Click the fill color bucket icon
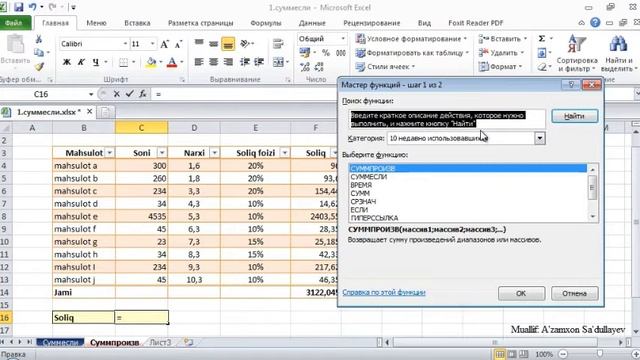 pos(151,62)
